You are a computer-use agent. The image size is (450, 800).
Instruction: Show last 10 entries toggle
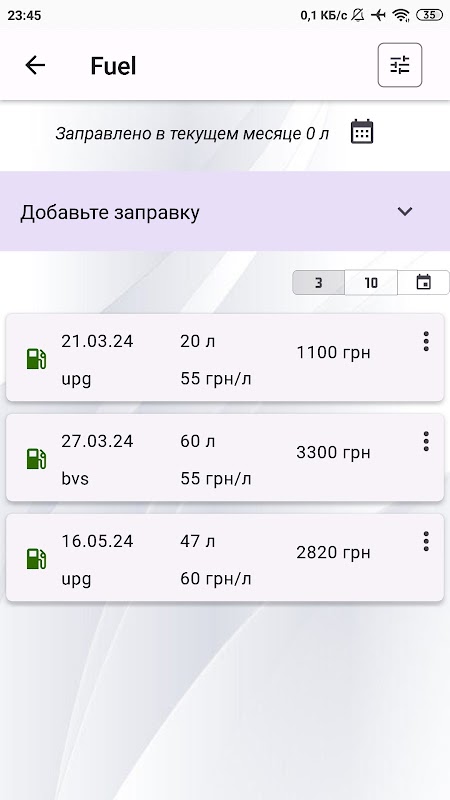371,283
